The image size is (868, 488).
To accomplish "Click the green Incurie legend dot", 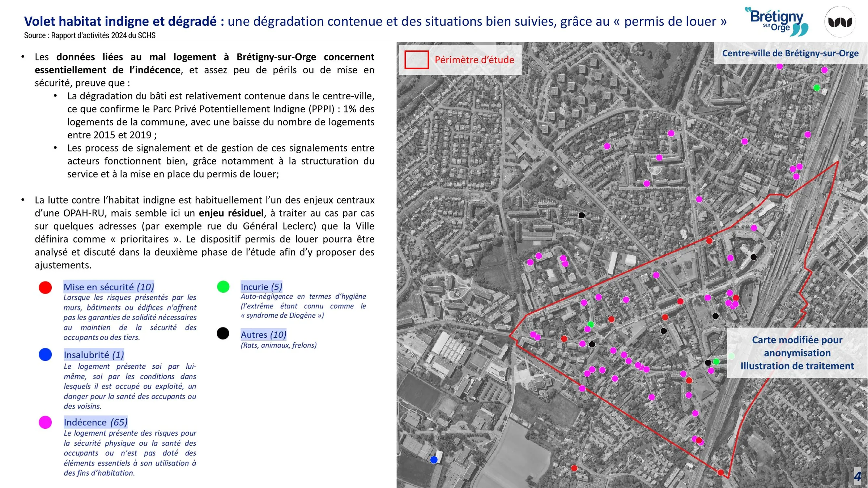I will pos(223,287).
